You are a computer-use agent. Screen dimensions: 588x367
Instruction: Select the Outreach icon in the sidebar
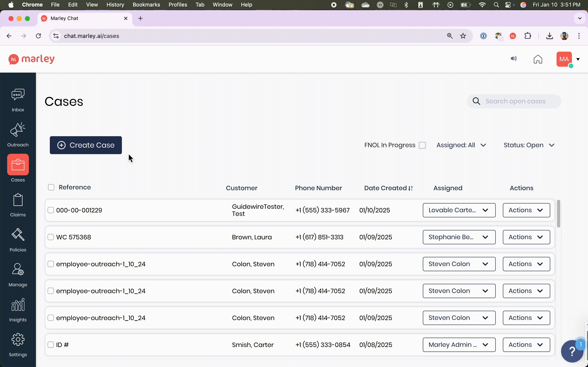pos(18,135)
